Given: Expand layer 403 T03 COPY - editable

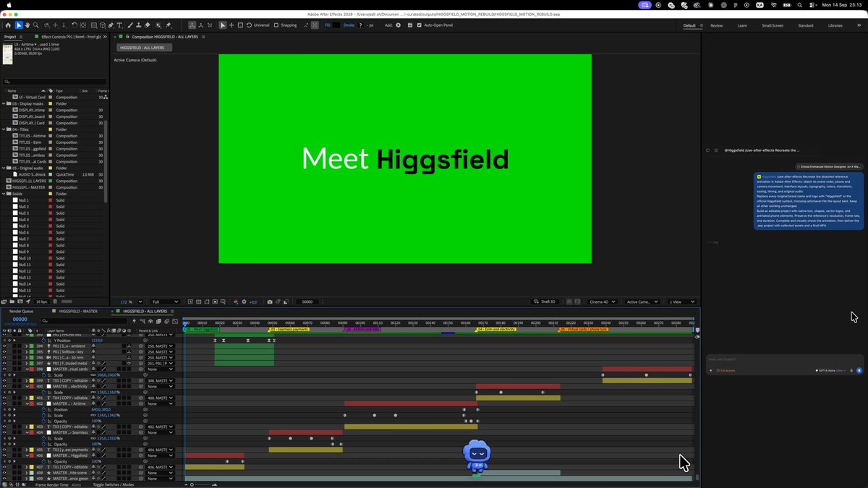Looking at the screenshot, I should [x=27, y=427].
